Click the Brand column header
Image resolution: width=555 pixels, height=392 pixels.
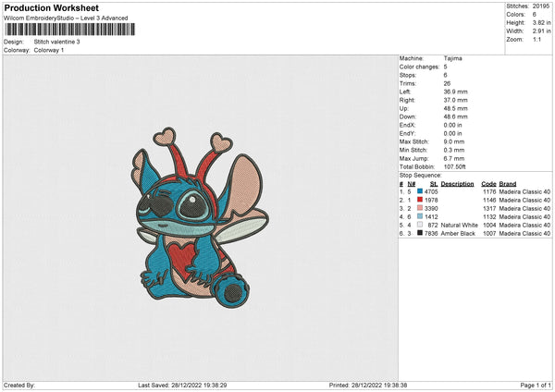510,183
